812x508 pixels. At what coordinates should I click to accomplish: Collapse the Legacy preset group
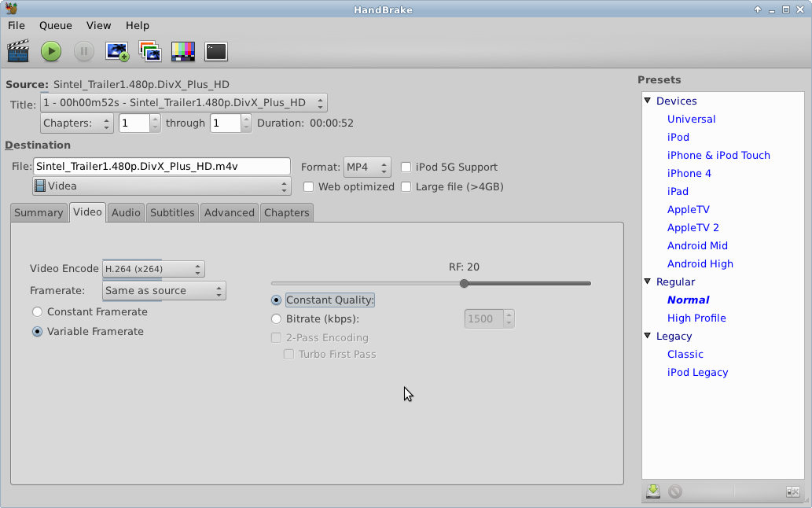coord(648,336)
